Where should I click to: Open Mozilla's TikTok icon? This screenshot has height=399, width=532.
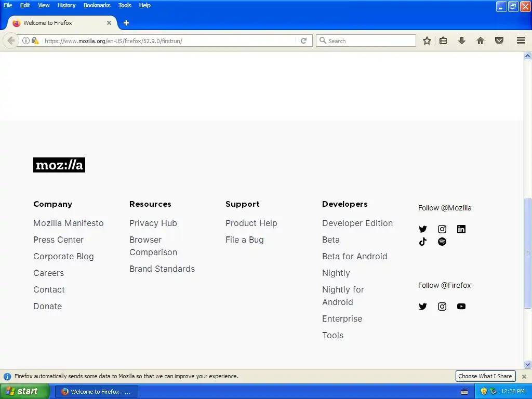pos(422,242)
